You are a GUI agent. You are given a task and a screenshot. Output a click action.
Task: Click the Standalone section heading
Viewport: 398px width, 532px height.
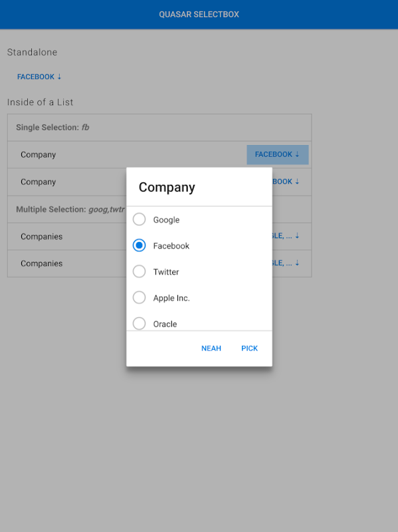click(x=32, y=53)
